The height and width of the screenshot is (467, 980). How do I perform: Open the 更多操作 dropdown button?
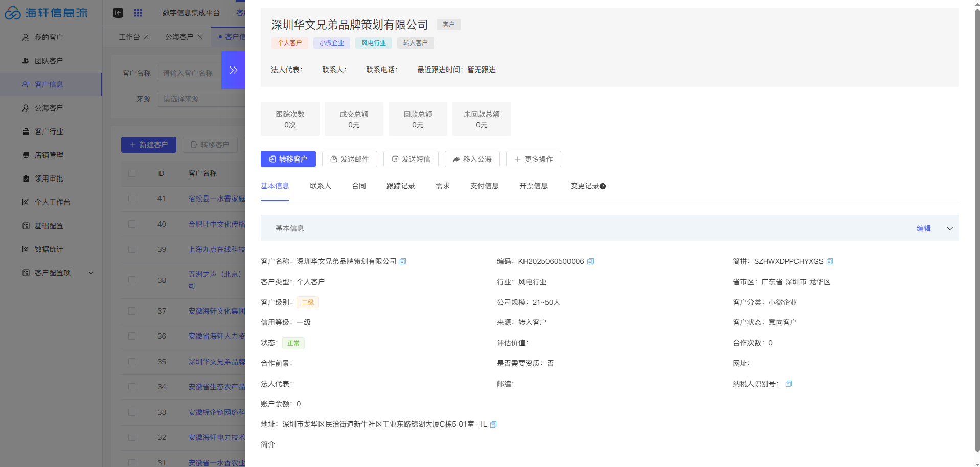tap(533, 159)
